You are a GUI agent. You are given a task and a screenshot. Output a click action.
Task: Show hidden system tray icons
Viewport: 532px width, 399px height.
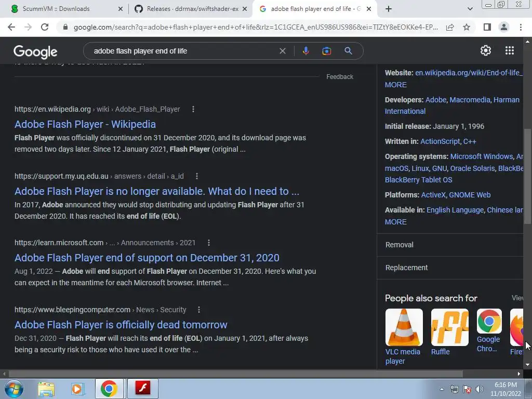[x=442, y=390]
